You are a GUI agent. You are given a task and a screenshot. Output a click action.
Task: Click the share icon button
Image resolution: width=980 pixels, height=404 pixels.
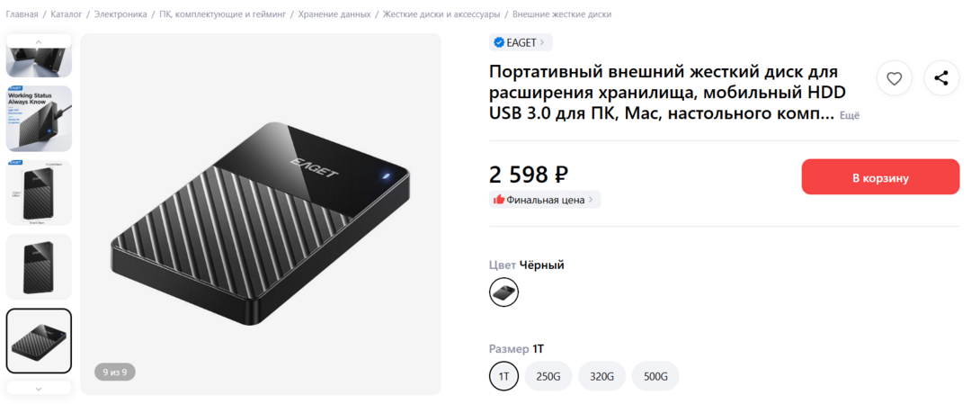pos(940,78)
